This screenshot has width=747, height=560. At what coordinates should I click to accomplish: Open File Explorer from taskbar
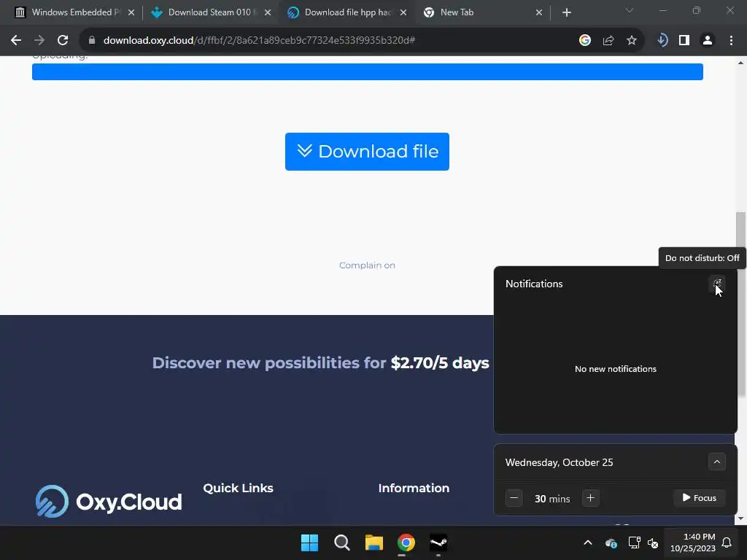point(374,542)
